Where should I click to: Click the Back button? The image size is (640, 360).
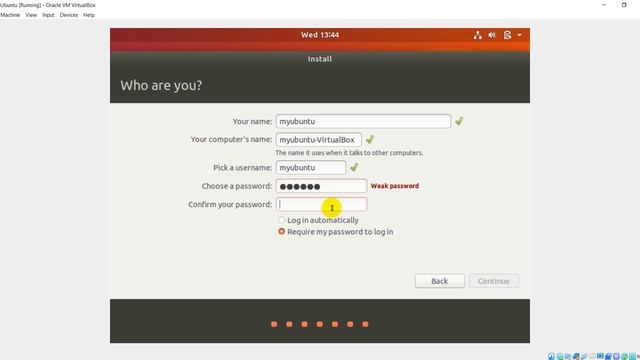click(x=440, y=281)
